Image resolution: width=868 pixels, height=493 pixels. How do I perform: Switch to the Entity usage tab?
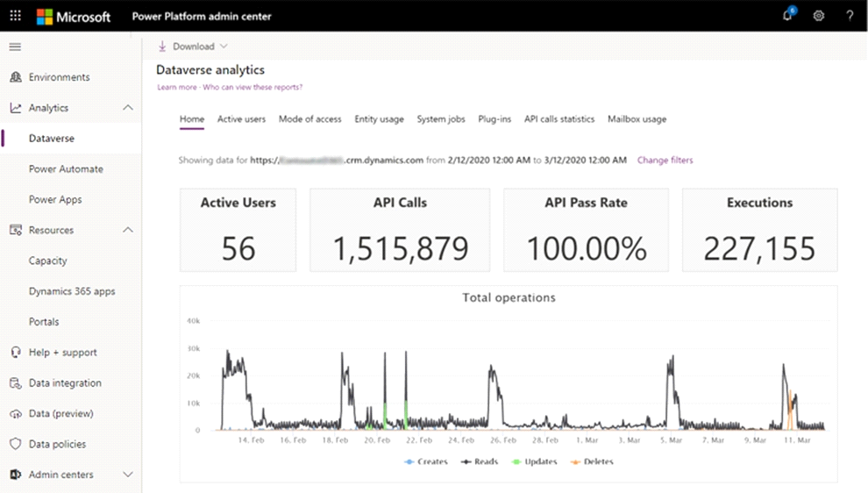(x=379, y=119)
